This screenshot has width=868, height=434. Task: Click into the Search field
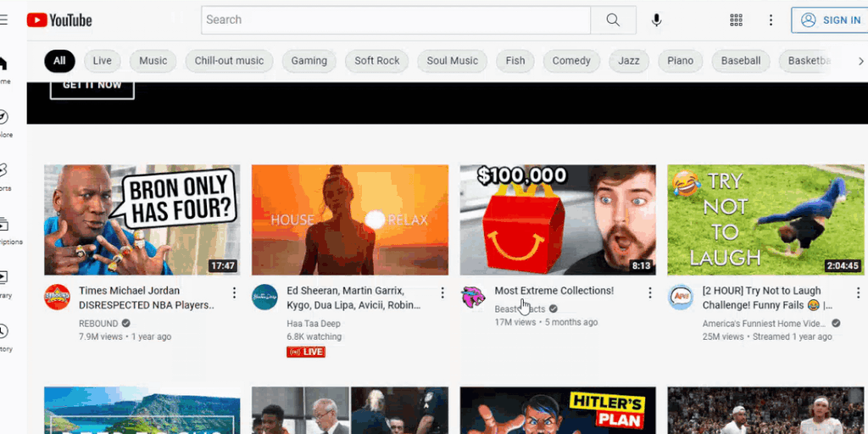396,20
